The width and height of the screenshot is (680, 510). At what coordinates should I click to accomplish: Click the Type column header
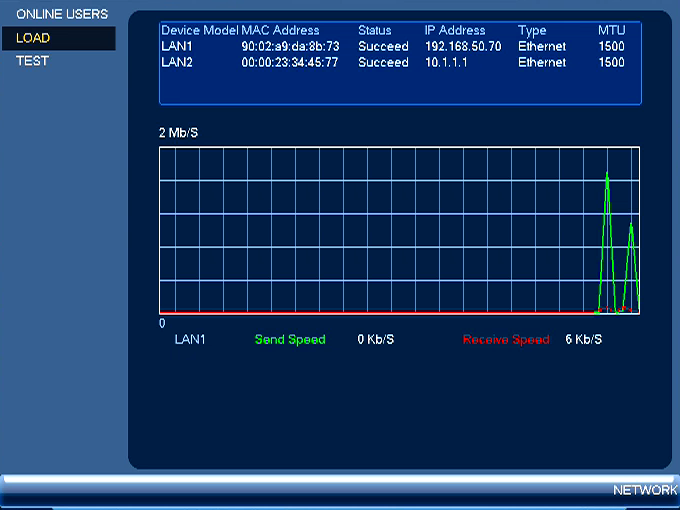[532, 31]
